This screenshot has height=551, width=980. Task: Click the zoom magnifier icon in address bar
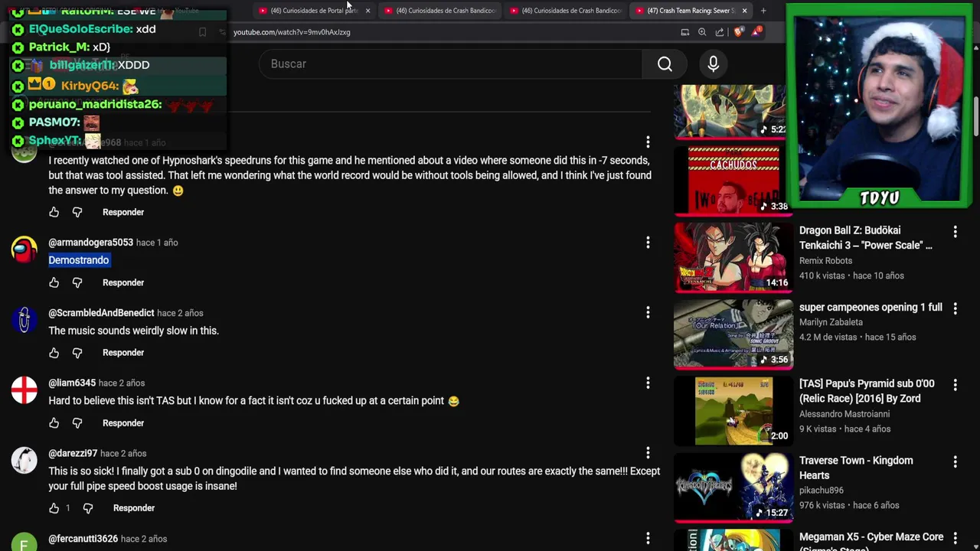(702, 32)
